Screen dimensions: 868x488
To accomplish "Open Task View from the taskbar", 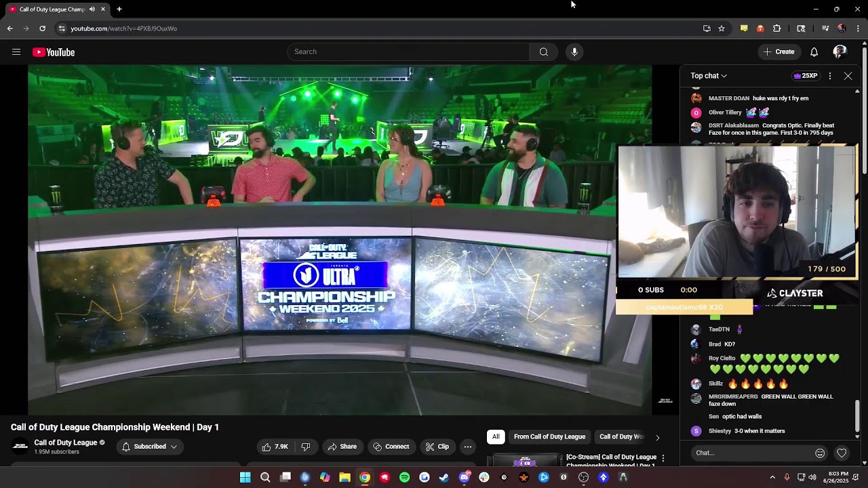I will click(285, 477).
